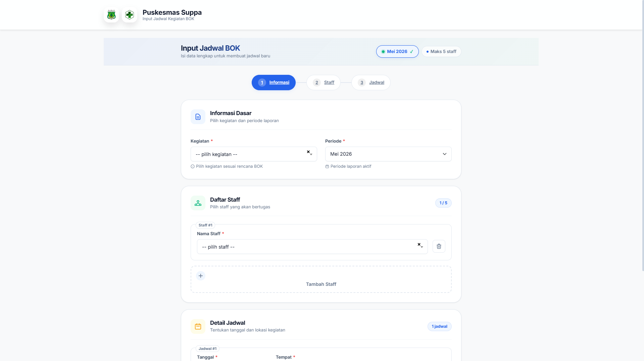
Task: Click the Tambah Staff button
Action: tap(321, 279)
